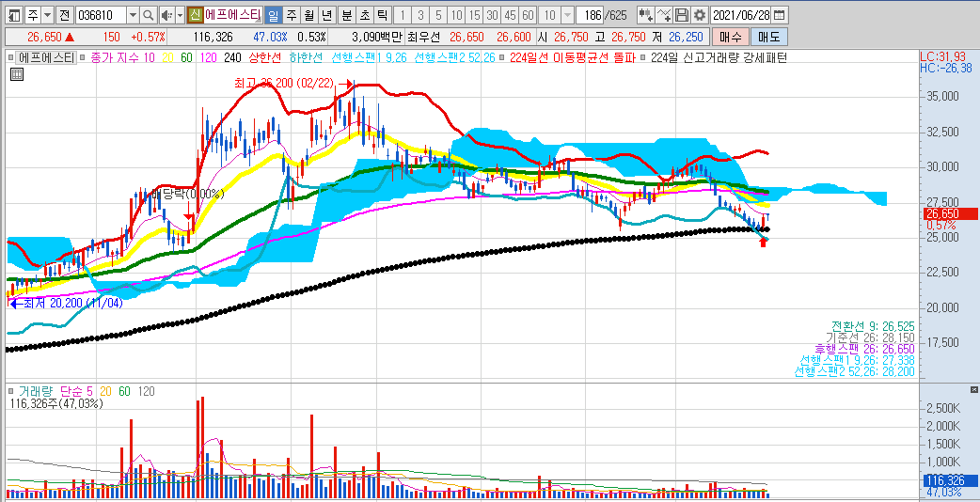Search stocks with the magnifier icon
This screenshot has height=502, width=980.
(x=148, y=15)
